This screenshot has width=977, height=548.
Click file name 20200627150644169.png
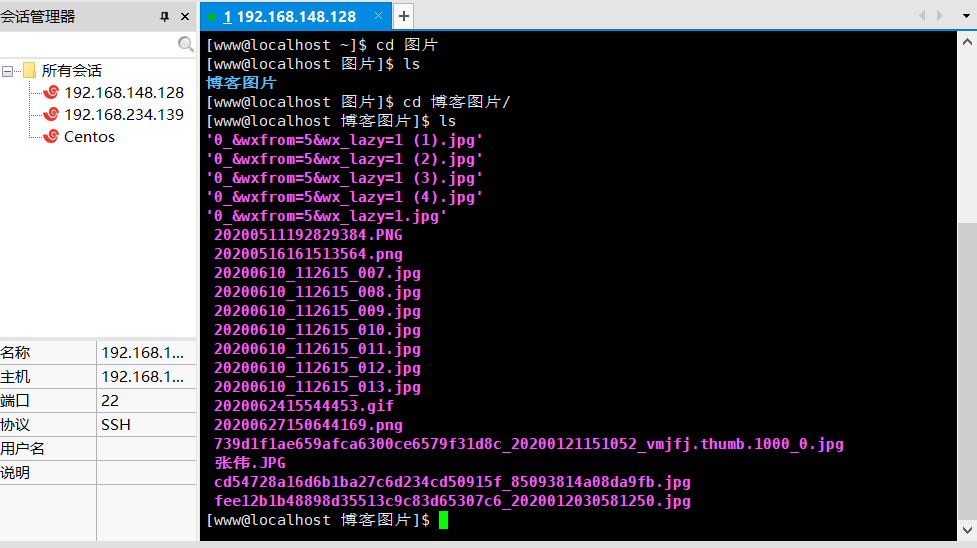[308, 425]
